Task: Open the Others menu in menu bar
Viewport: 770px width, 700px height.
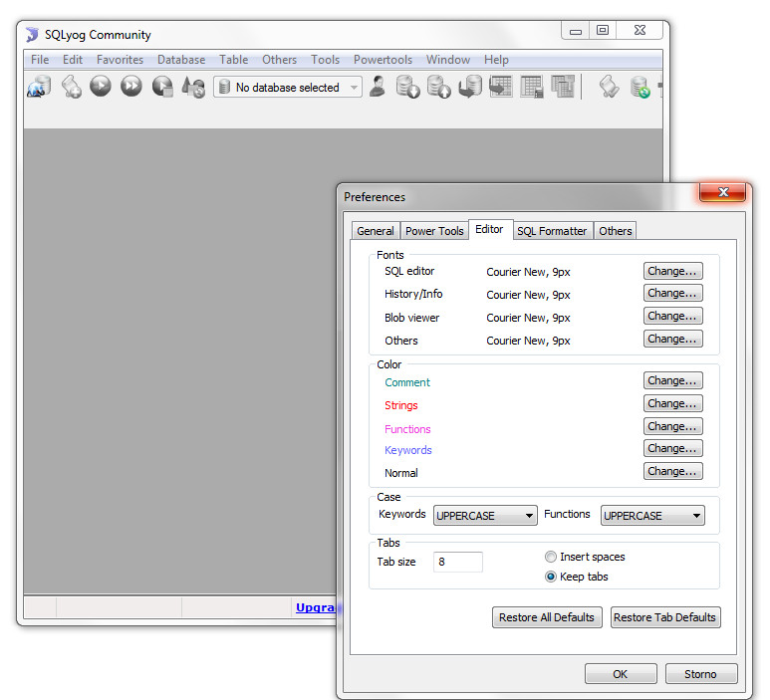Action: (x=279, y=60)
